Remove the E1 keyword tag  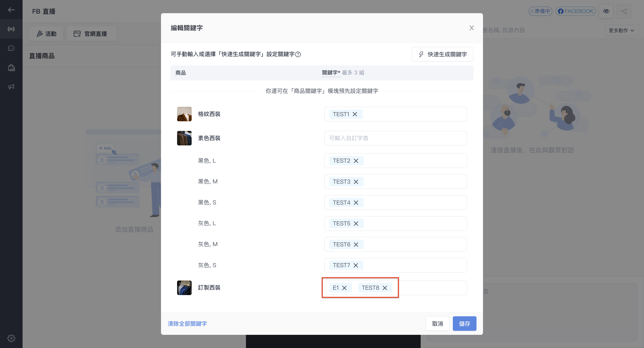click(344, 288)
